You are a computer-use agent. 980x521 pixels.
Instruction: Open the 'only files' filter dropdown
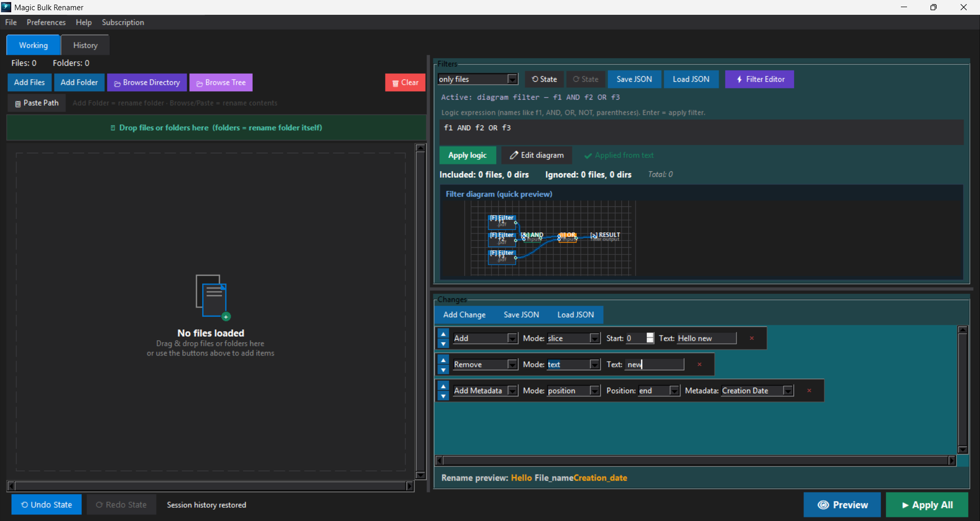(512, 79)
